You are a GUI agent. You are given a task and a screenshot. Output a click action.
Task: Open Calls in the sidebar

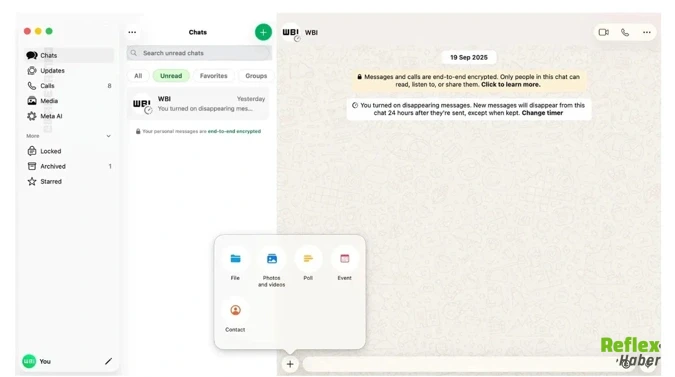click(x=69, y=86)
